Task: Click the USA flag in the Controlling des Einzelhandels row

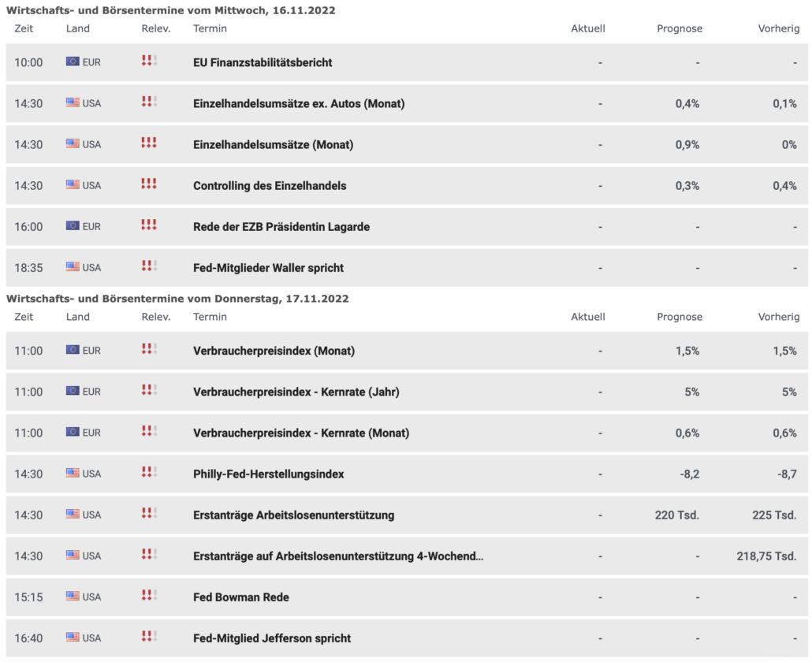Action: point(73,184)
